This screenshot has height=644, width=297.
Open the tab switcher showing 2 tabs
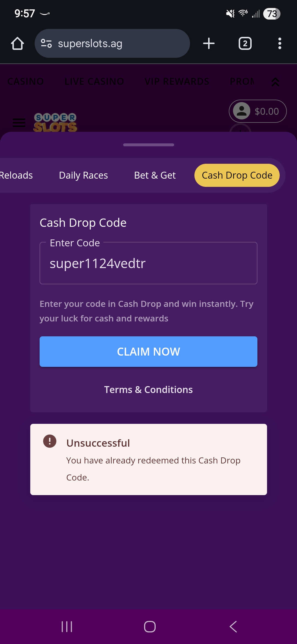(245, 43)
